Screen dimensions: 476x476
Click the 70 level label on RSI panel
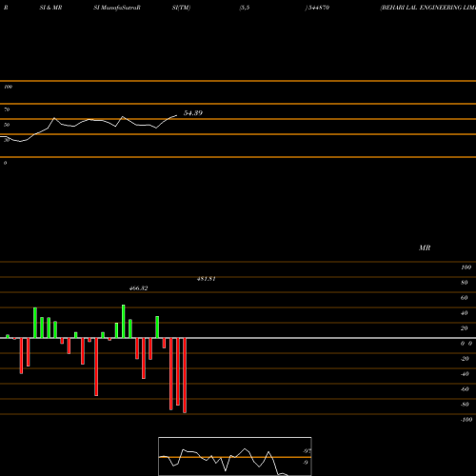click(x=7, y=109)
